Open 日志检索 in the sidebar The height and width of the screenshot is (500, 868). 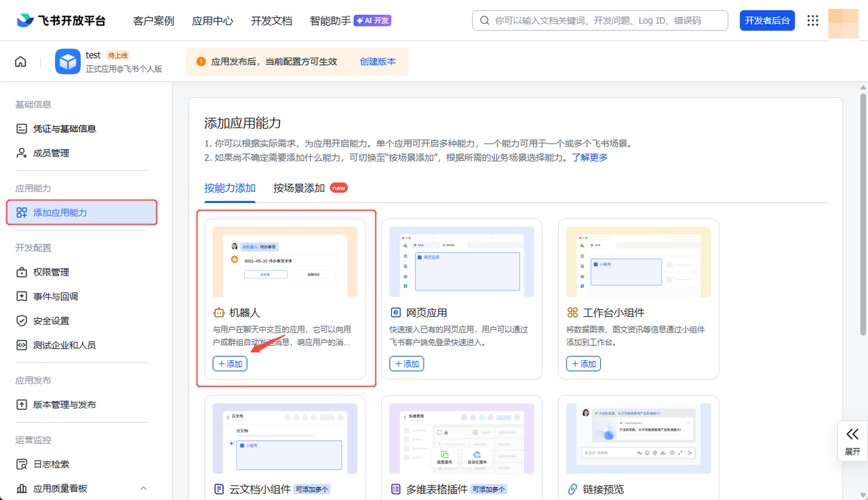coord(51,465)
